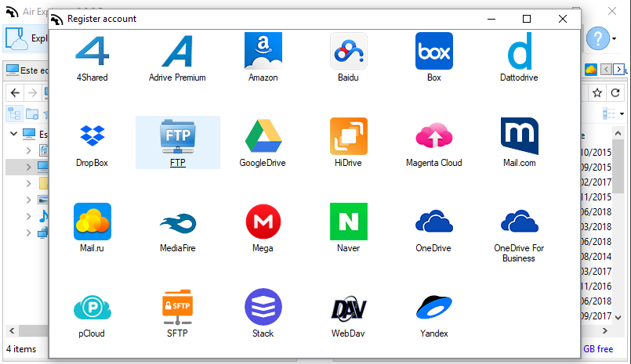Select the WebDav service icon
631x364 pixels.
point(348,308)
